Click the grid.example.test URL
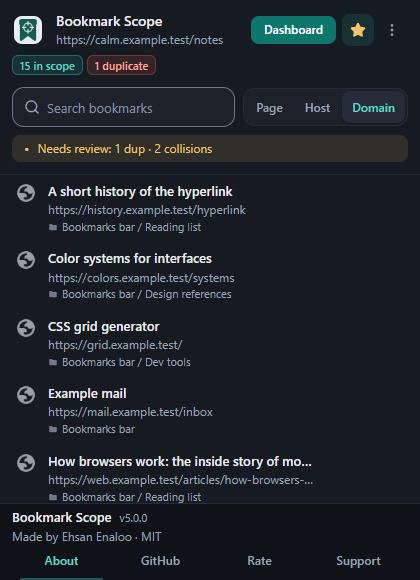420x580 pixels. [115, 345]
